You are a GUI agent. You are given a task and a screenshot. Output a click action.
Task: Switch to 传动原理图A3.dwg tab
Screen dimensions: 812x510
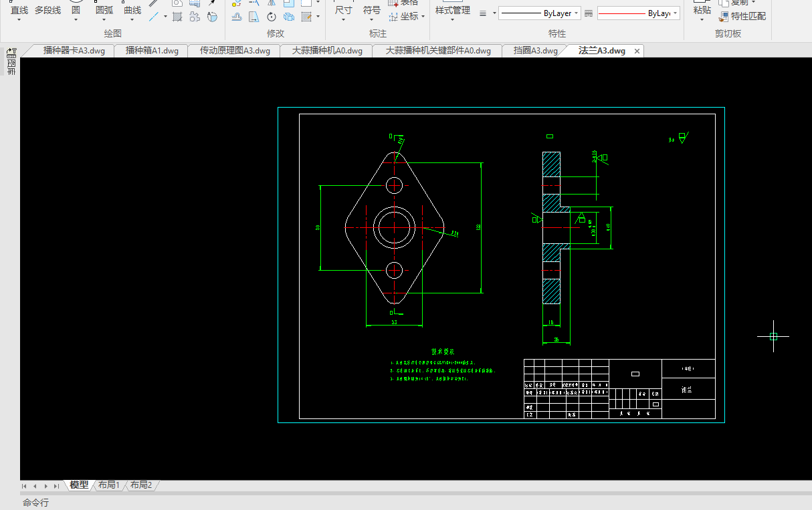235,51
